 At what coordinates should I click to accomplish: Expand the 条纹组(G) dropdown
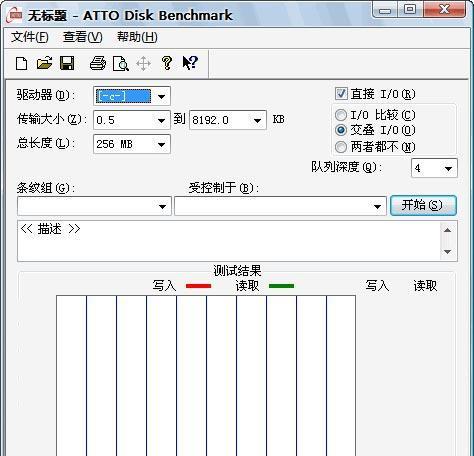pos(162,206)
